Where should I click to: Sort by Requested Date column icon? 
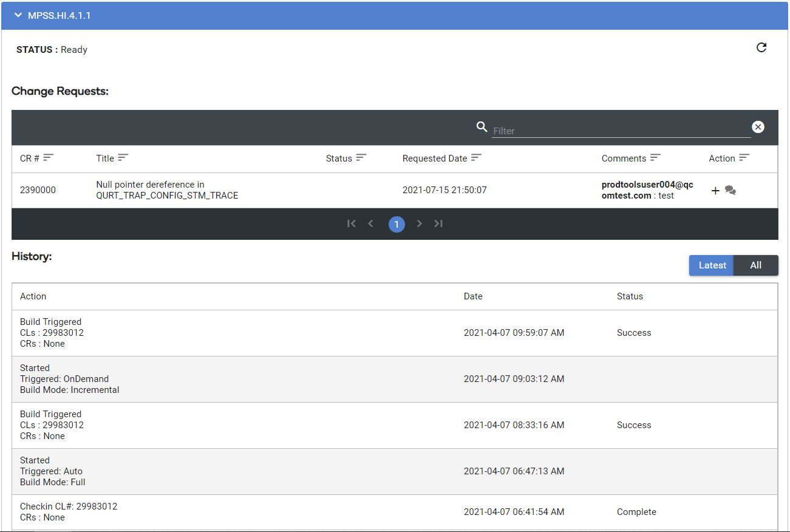(x=476, y=157)
